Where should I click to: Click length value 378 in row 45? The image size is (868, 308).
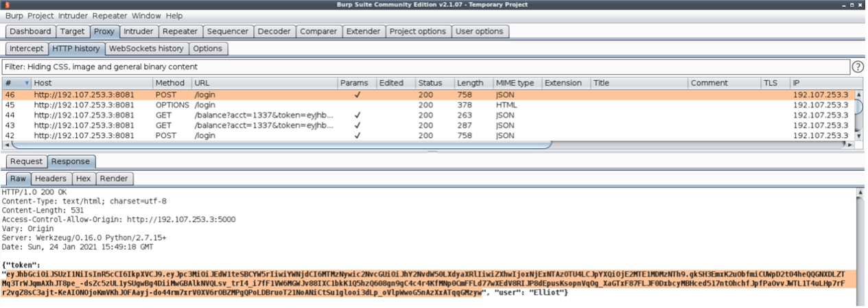click(x=465, y=105)
